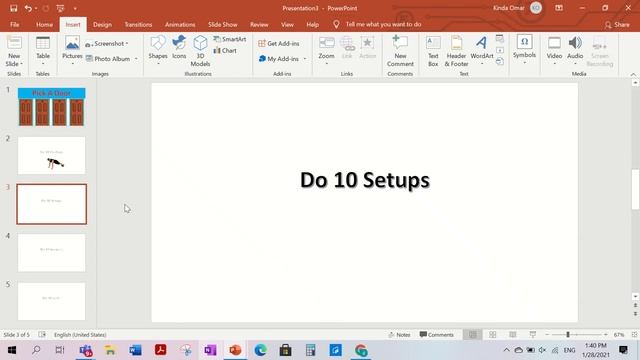Toggle the Comments pane

[436, 335]
